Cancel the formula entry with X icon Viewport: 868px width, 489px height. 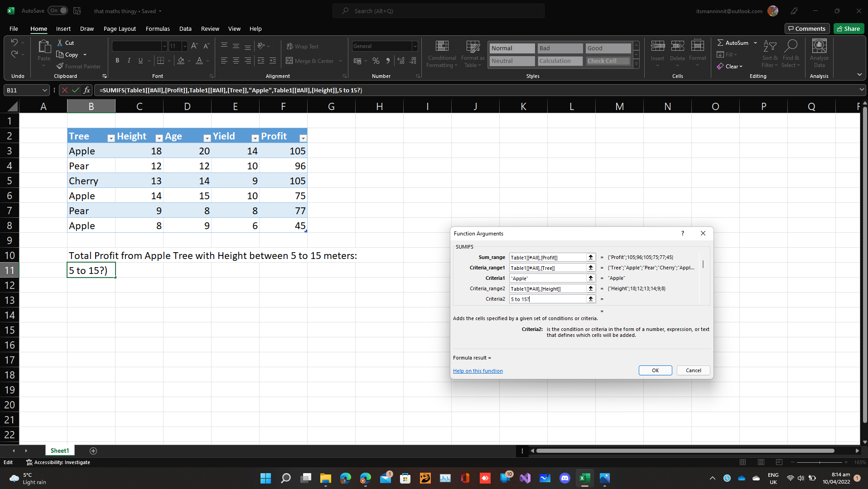[x=65, y=90]
